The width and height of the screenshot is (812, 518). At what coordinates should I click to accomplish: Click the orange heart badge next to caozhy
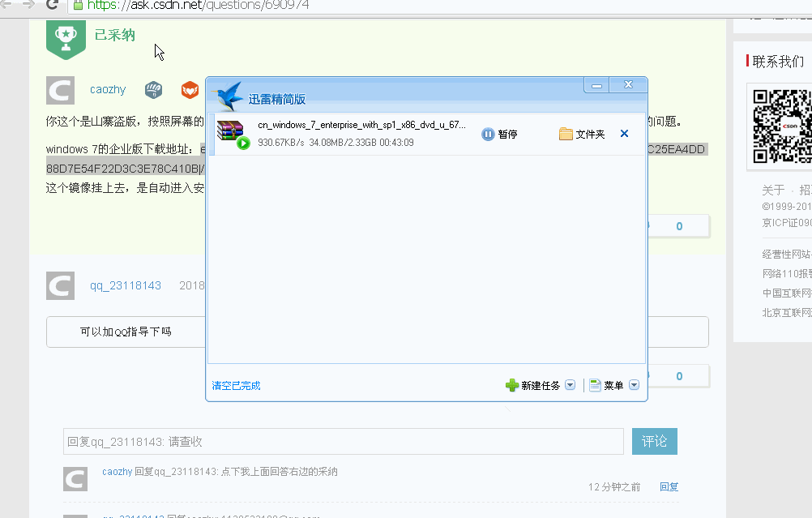click(190, 90)
